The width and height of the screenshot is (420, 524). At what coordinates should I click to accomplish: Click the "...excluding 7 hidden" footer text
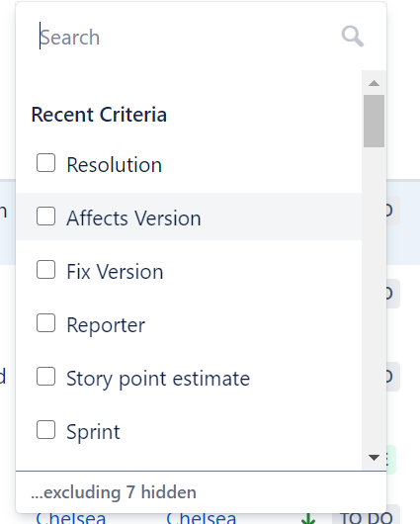(x=114, y=492)
